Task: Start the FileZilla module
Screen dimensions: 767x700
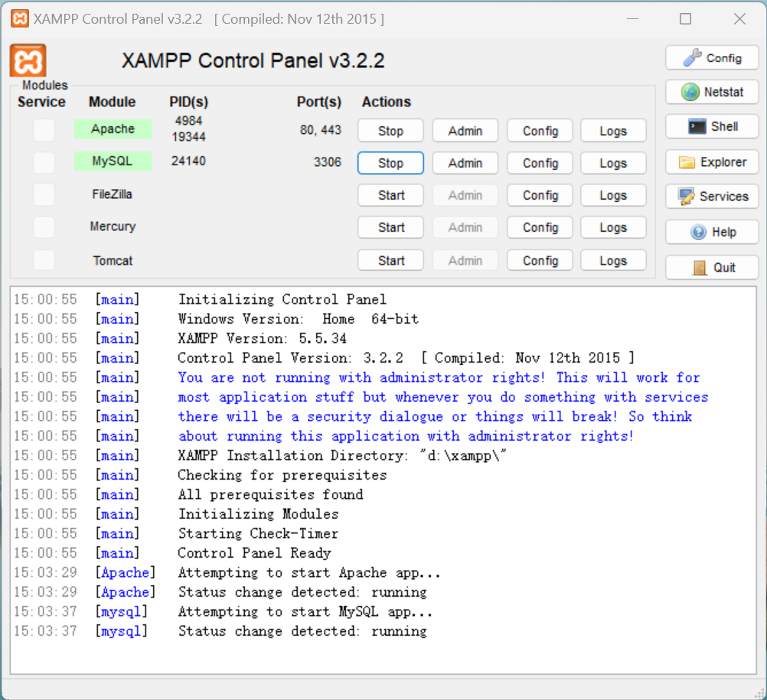Action: tap(390, 195)
